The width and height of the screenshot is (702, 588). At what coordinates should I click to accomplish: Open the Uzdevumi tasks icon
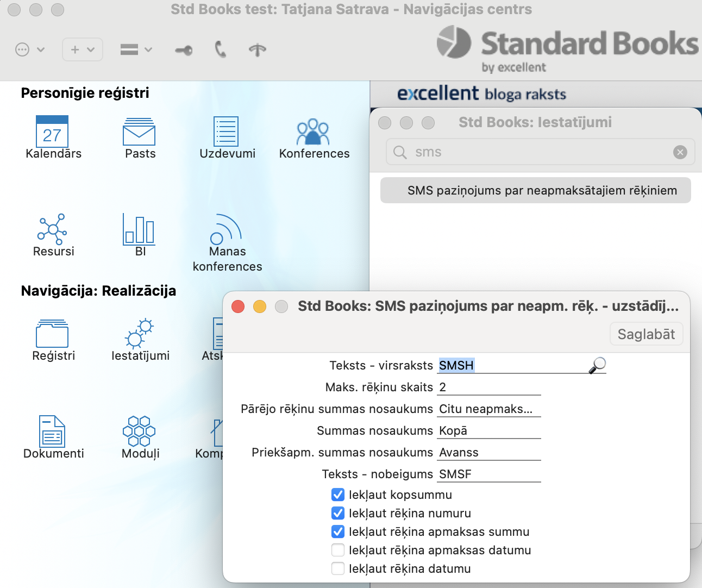226,131
